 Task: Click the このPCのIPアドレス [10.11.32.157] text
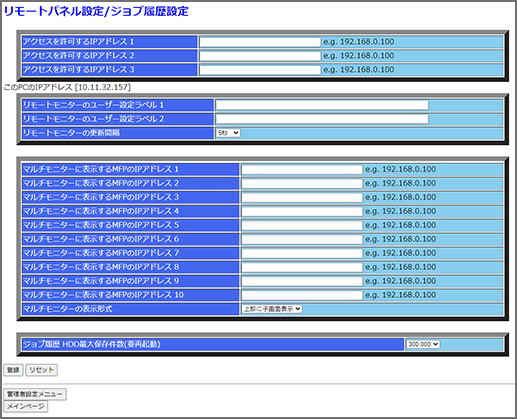(x=67, y=87)
